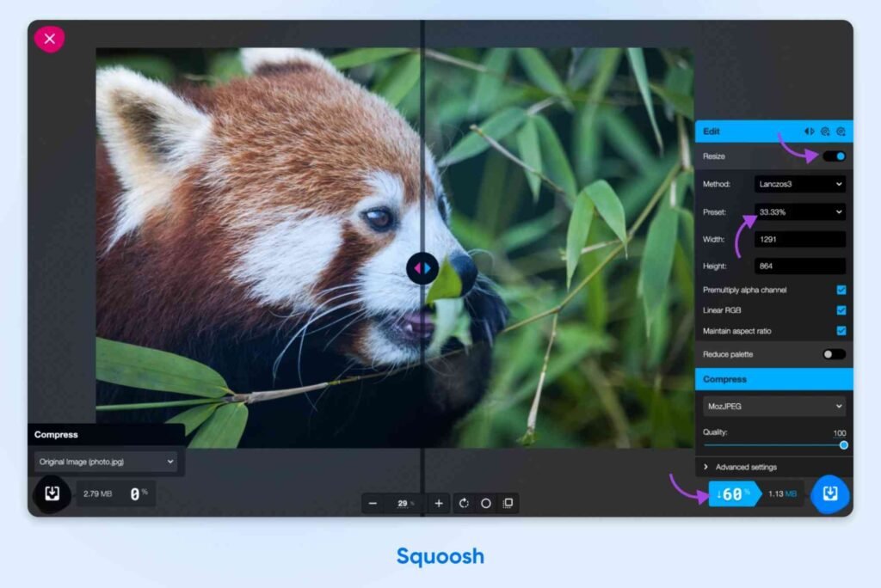Viewport: 881px width, 588px height.
Task: Open the Preset dropdown set to 33.33%
Action: 799,211
